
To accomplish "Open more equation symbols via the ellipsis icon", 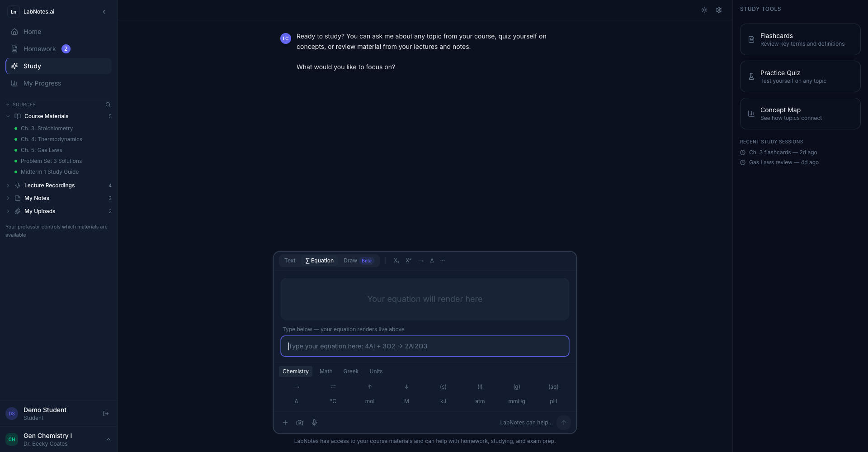I will [x=443, y=260].
